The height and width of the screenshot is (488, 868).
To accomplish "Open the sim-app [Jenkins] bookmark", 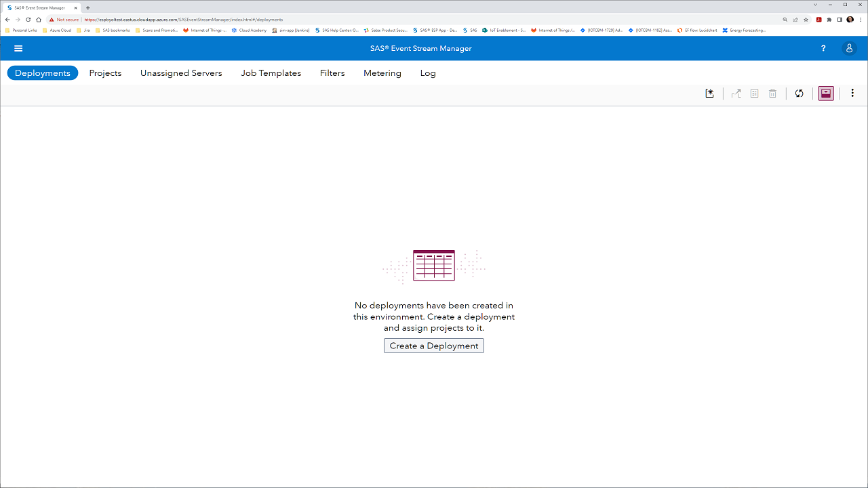I will (290, 30).
